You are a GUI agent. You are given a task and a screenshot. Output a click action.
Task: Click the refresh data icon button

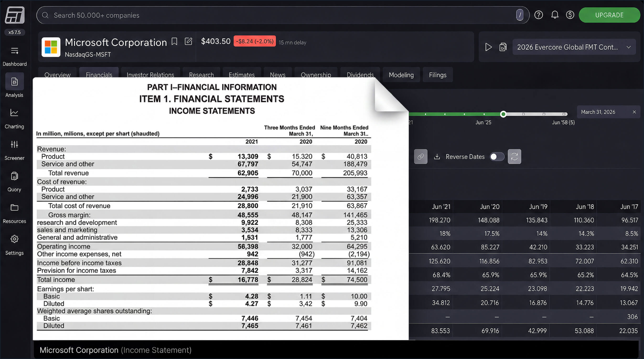tap(514, 157)
